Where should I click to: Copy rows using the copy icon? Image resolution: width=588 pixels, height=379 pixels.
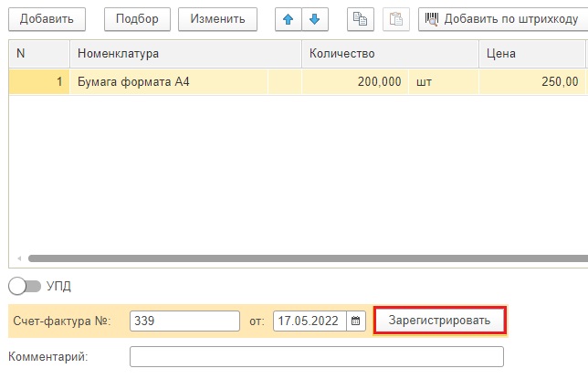pyautogui.click(x=361, y=19)
